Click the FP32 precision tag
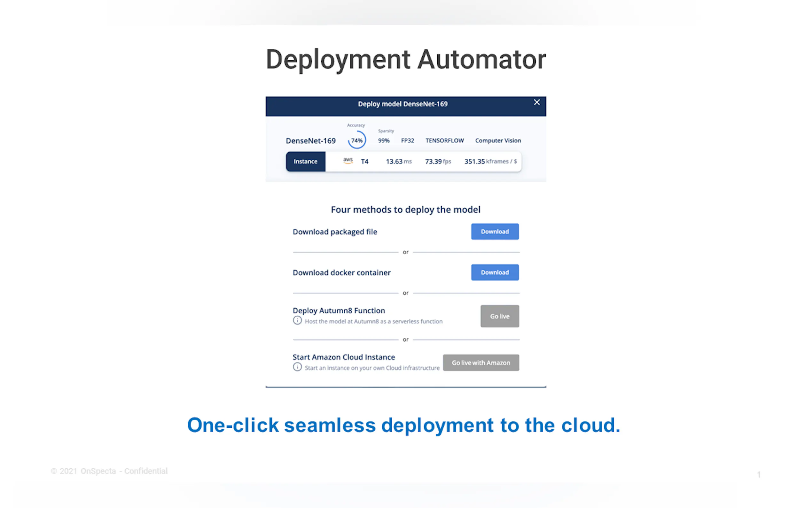Viewport: 812px width, 508px height. click(408, 140)
